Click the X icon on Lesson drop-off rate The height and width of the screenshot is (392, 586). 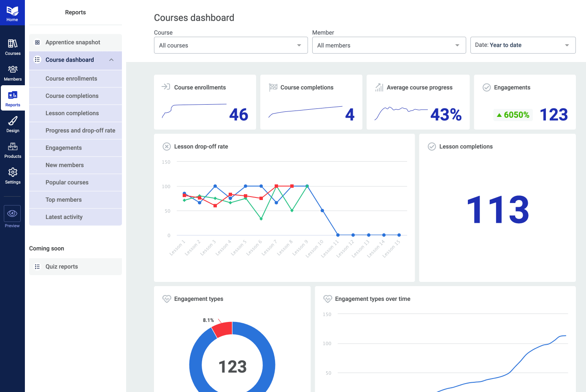coord(166,146)
